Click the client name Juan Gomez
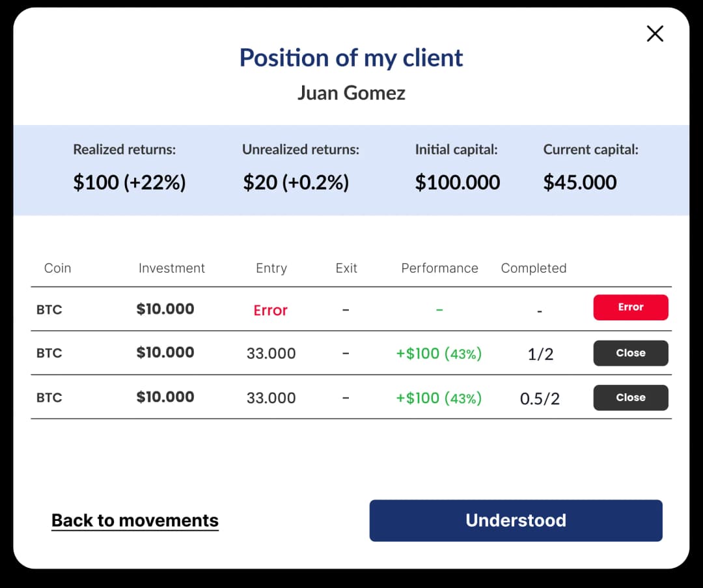This screenshot has width=703, height=588. [x=351, y=92]
